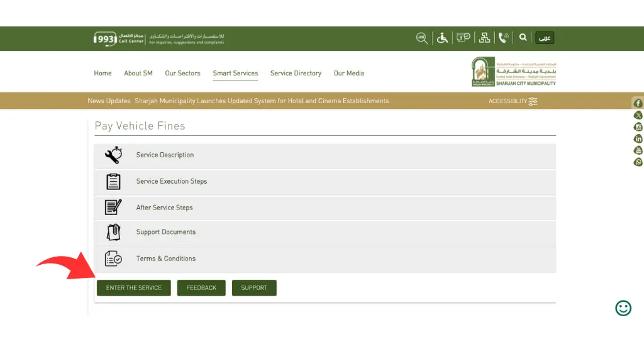
Task: Click paperclip icon for Support Documents
Action: coord(113,232)
